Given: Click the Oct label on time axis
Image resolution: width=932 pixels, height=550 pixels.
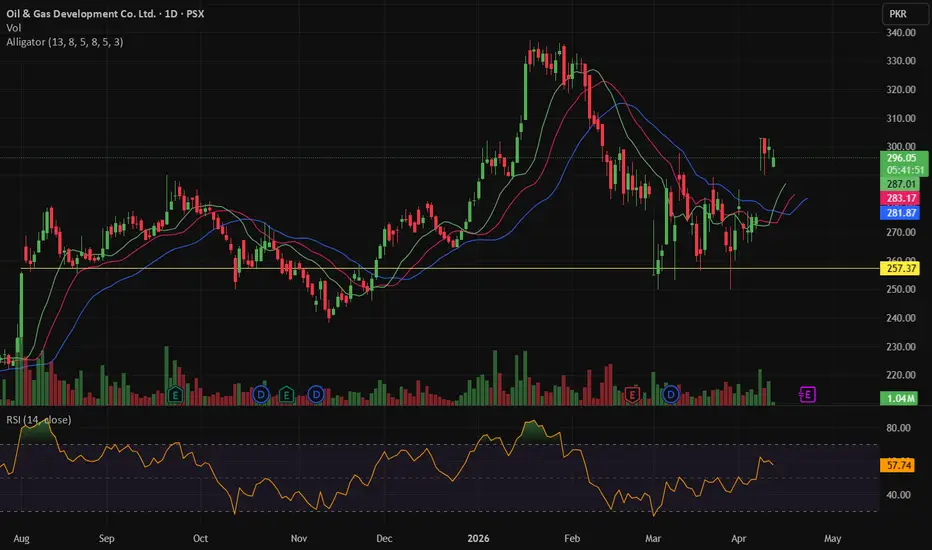Looking at the screenshot, I should point(200,539).
